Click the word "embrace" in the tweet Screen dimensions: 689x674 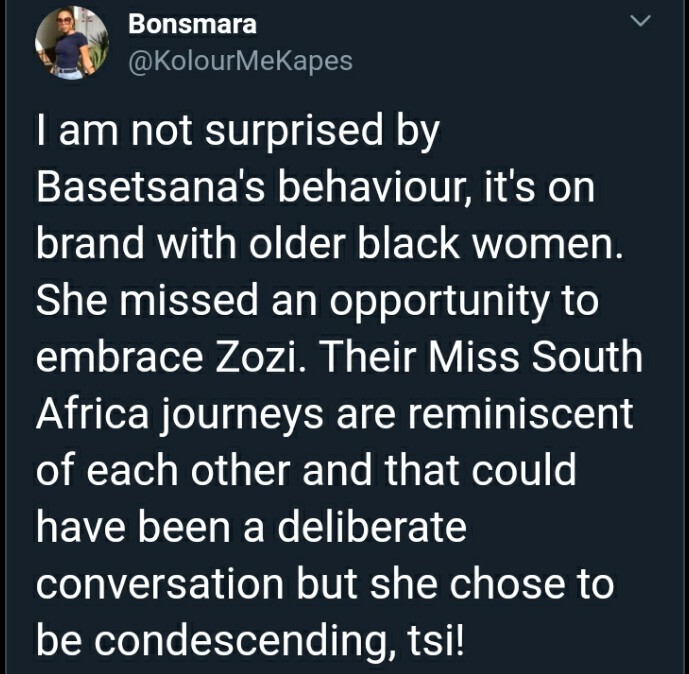click(120, 356)
